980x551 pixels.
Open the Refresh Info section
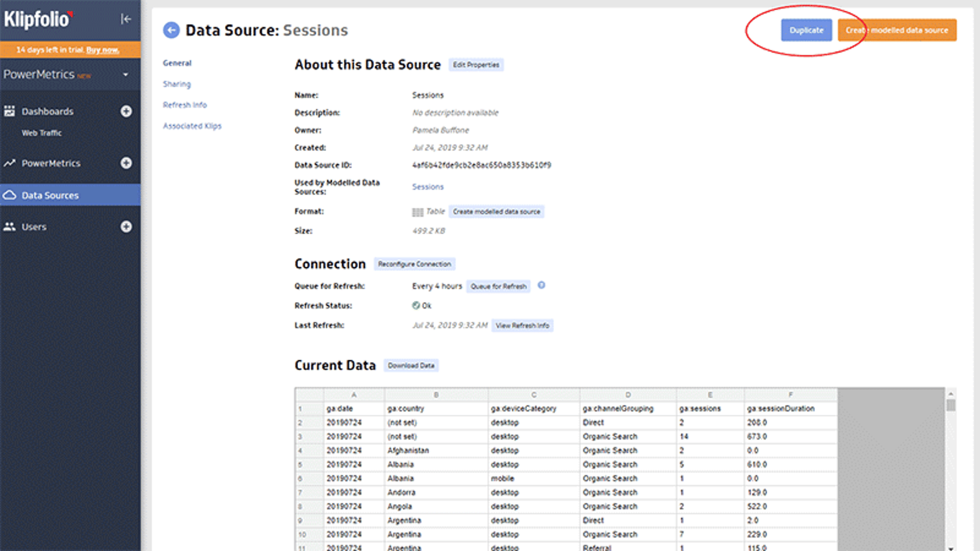point(185,105)
